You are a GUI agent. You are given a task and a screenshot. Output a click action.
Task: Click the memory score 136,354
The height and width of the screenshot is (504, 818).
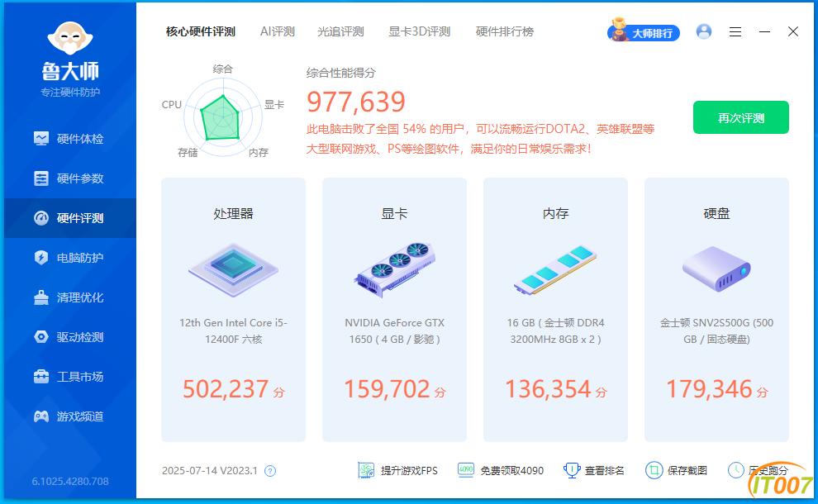(x=548, y=389)
